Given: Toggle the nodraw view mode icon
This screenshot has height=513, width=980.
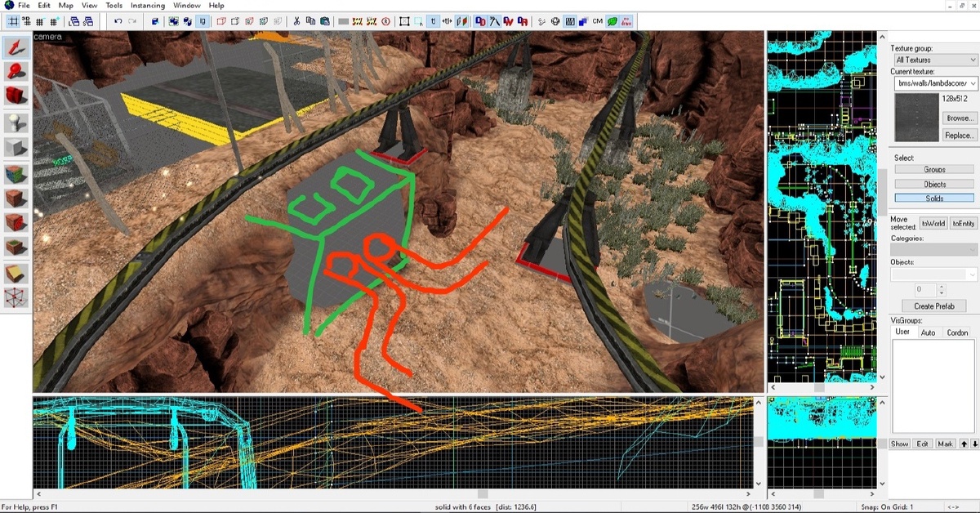Looking at the screenshot, I should 627,22.
